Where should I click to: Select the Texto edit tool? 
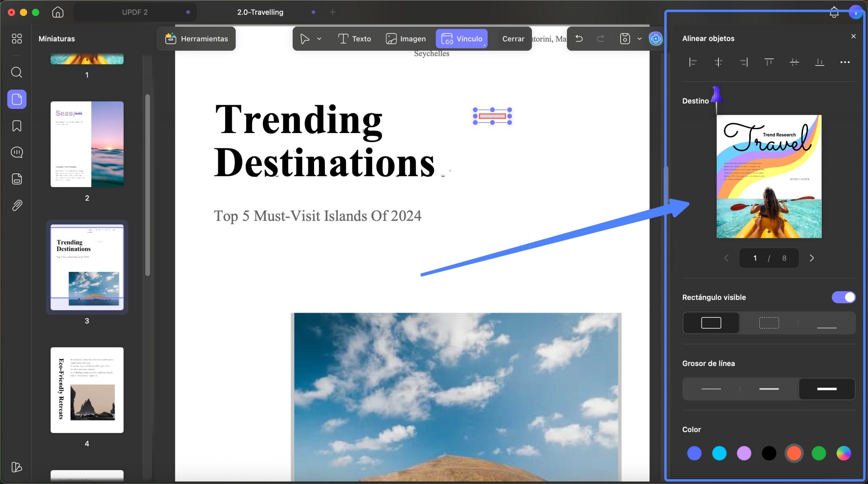tap(355, 39)
